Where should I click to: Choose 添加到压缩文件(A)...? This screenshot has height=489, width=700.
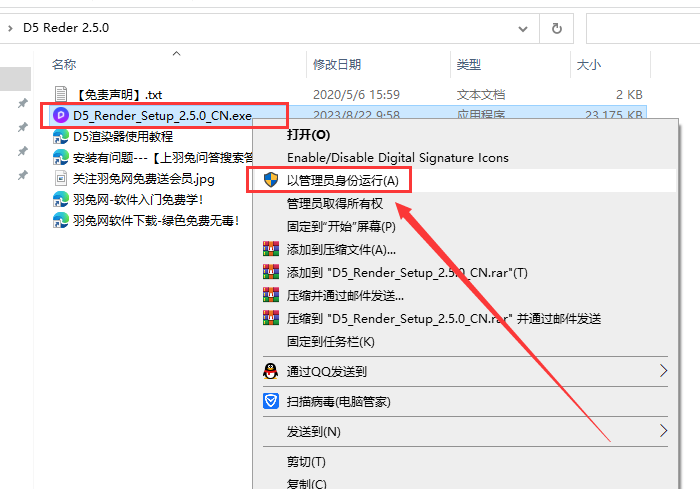pos(341,250)
